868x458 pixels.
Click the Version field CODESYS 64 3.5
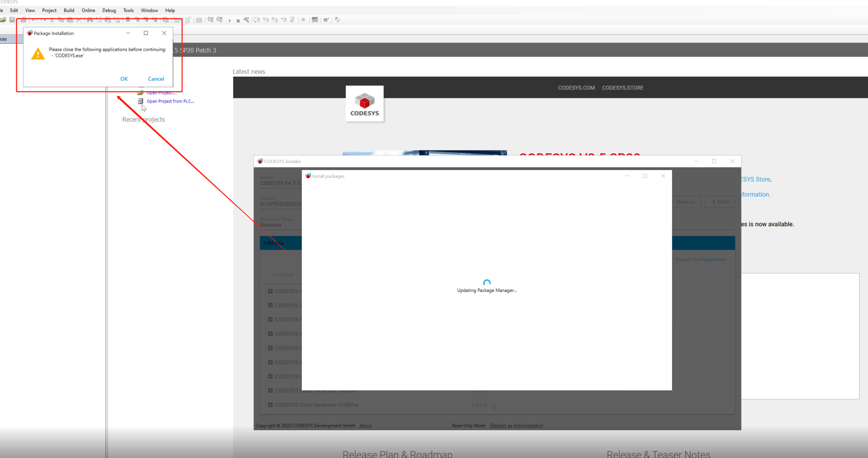point(281,183)
